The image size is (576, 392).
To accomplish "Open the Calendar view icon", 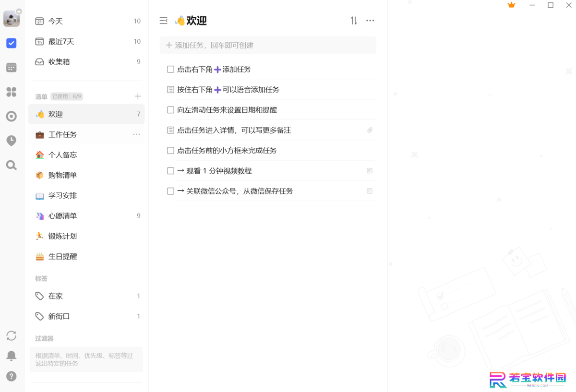I will point(12,68).
